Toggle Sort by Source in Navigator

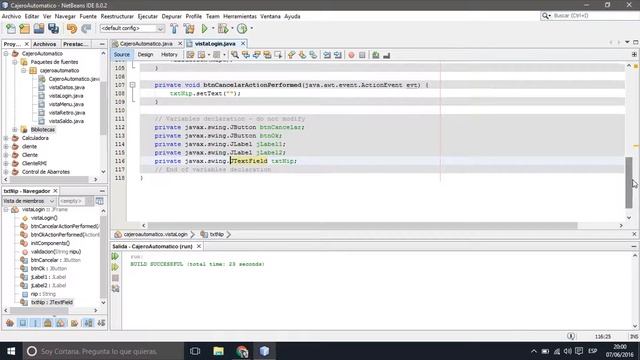pos(101,323)
